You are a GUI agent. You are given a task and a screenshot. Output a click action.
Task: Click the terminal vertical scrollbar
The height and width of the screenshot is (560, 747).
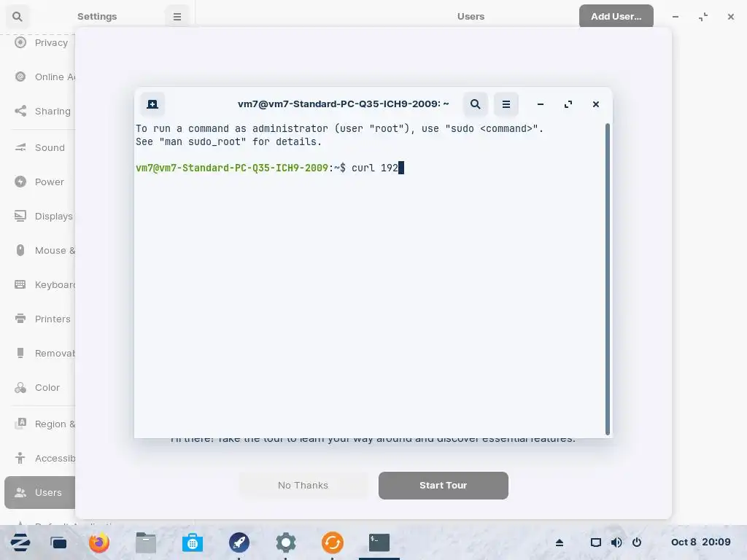[608, 279]
